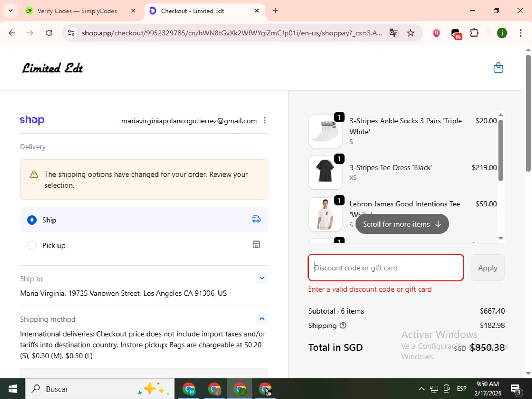
Task: Go forward with the browser forward arrow
Action: coord(30,33)
